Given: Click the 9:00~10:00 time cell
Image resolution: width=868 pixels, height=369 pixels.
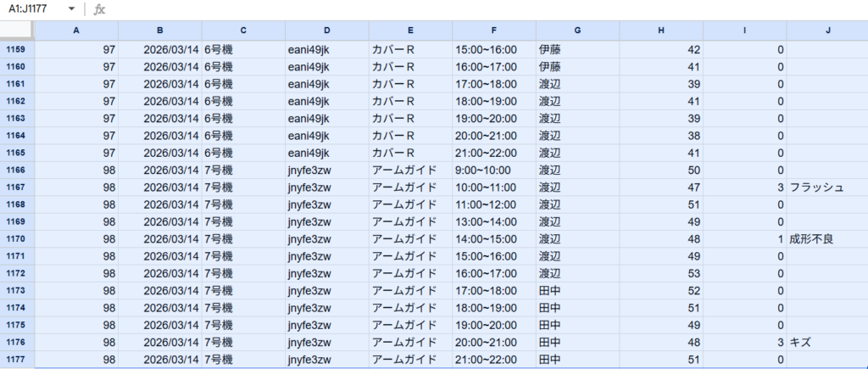Looking at the screenshot, I should (485, 171).
